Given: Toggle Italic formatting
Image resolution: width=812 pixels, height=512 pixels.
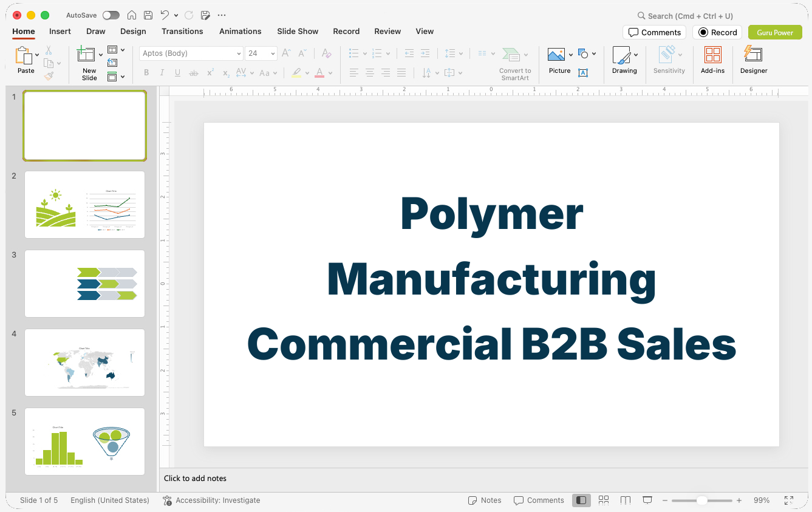Looking at the screenshot, I should point(162,73).
